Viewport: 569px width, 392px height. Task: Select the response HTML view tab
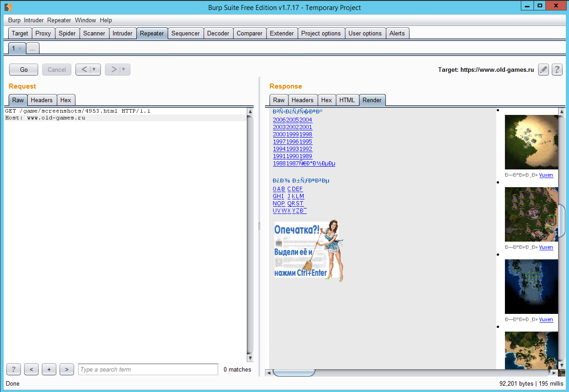point(347,100)
